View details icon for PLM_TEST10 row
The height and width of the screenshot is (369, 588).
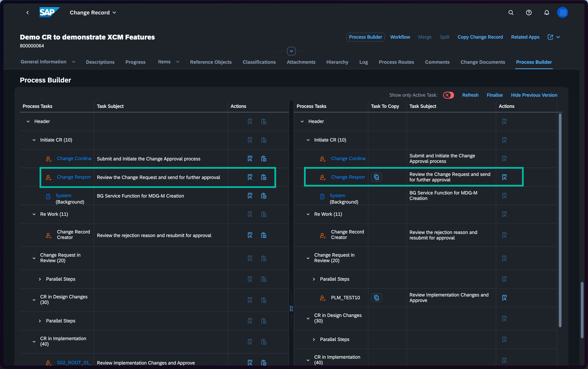(504, 298)
